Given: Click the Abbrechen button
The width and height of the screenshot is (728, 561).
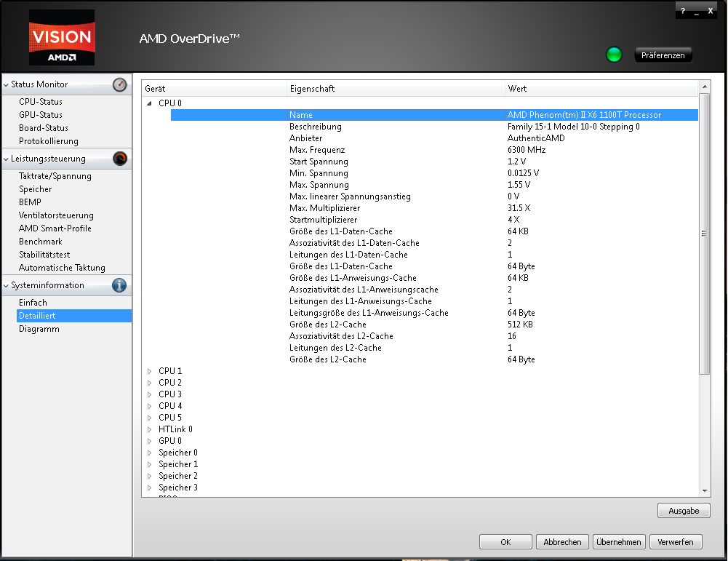Looking at the screenshot, I should (x=562, y=542).
